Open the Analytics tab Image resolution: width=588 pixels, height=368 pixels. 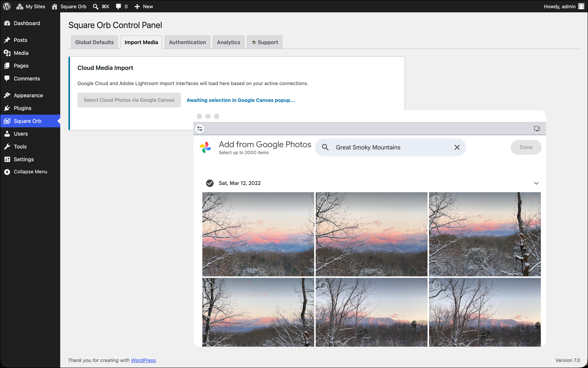[228, 42]
